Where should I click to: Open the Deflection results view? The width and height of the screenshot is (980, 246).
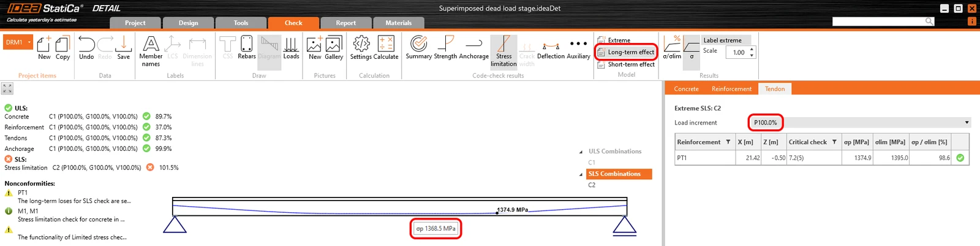(551, 47)
